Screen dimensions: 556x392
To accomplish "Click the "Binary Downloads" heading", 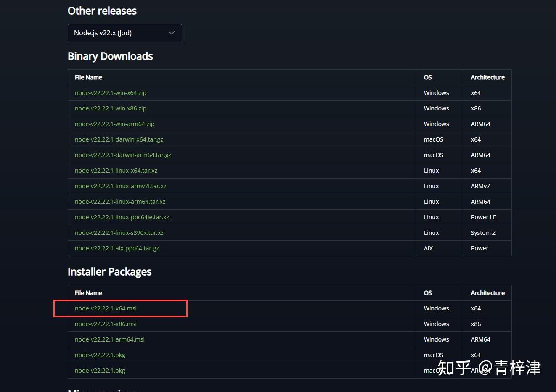I will coord(110,56).
